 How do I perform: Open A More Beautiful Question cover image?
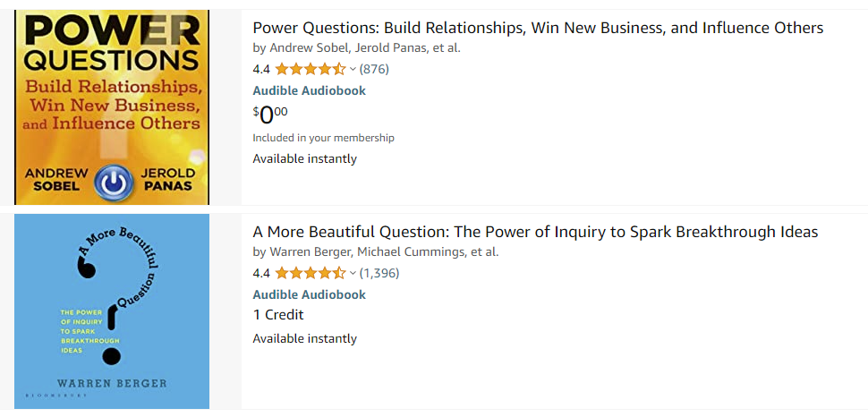(x=112, y=311)
